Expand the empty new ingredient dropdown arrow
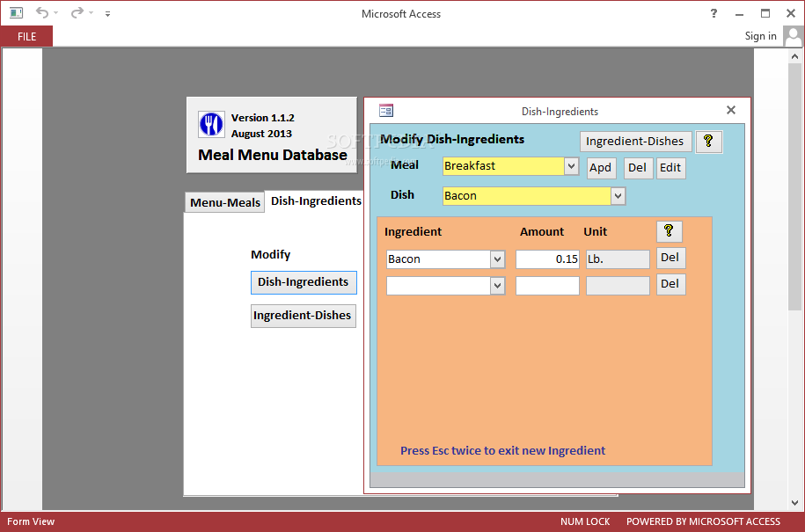The image size is (805, 532). coord(497,286)
